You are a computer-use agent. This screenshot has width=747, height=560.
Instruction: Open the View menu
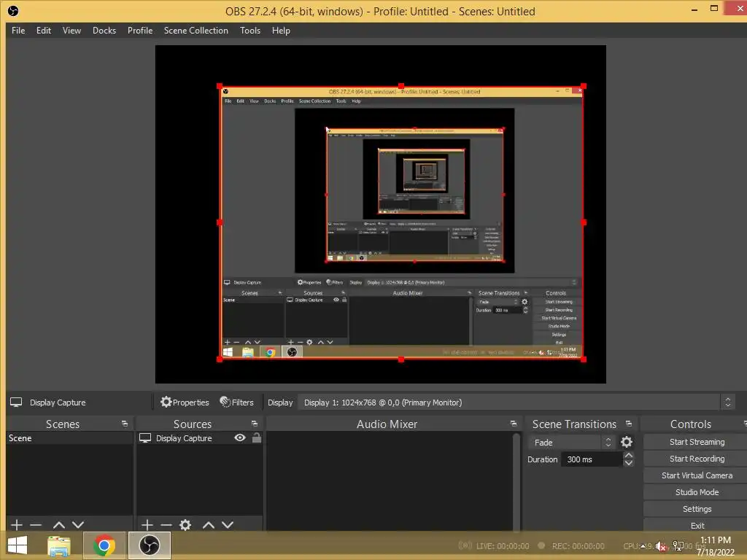71,31
